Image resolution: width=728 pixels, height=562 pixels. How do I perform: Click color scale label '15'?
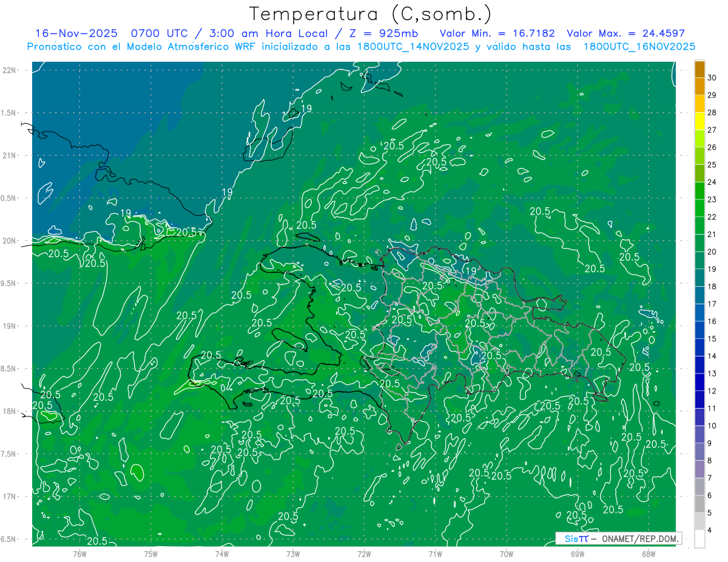712,339
